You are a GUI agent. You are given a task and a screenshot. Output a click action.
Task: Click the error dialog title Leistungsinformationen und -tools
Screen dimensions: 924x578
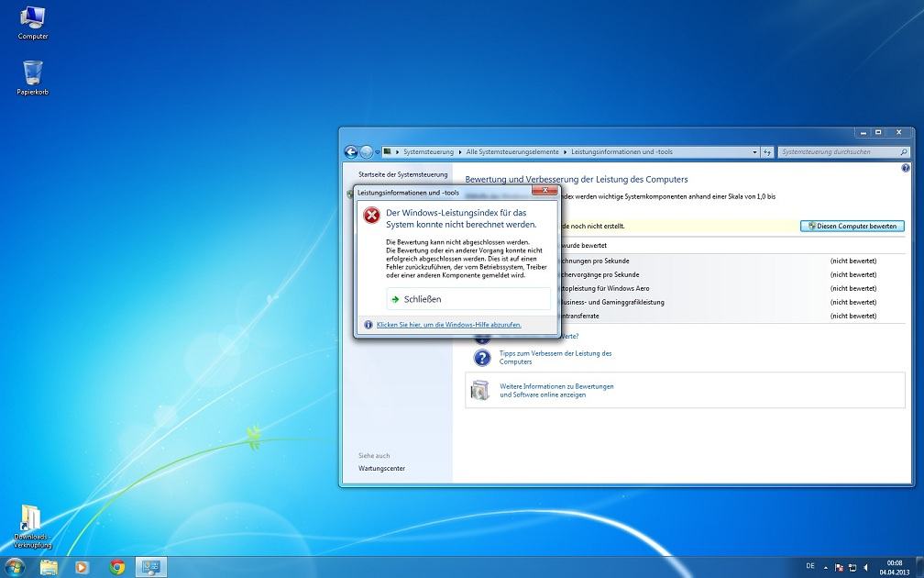(409, 193)
